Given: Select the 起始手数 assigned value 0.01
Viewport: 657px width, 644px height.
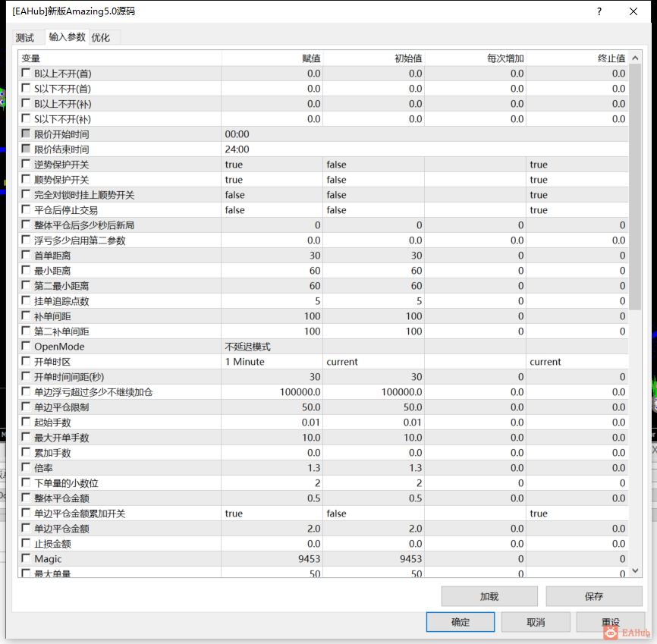Looking at the screenshot, I should coord(272,423).
